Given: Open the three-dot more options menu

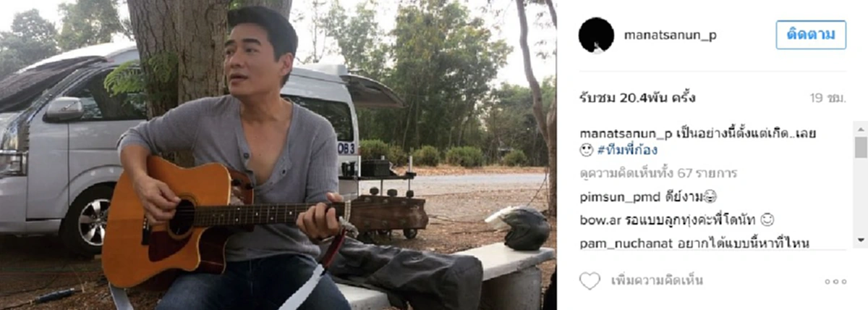Looking at the screenshot, I should [835, 282].
